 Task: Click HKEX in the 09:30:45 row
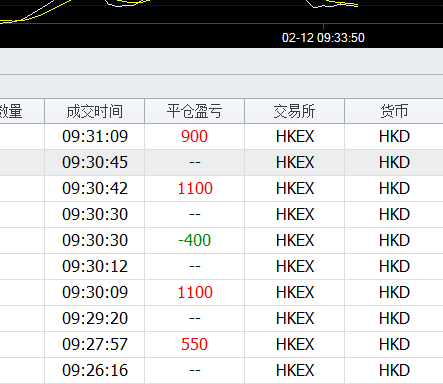tap(295, 162)
